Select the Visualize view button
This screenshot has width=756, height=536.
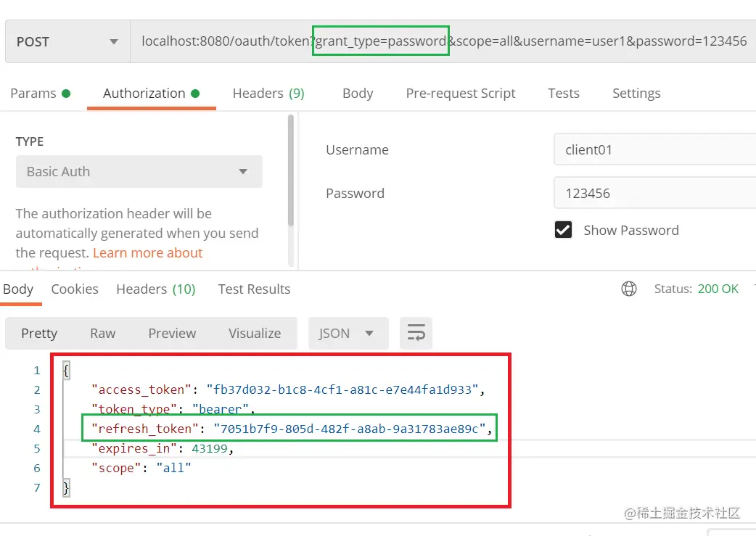tap(255, 333)
